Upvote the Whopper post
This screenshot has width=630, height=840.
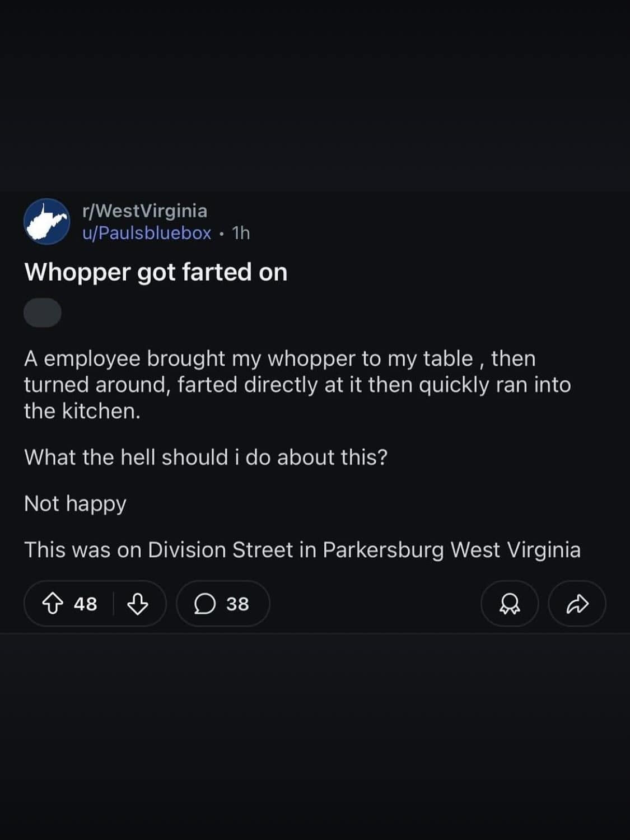(53, 604)
